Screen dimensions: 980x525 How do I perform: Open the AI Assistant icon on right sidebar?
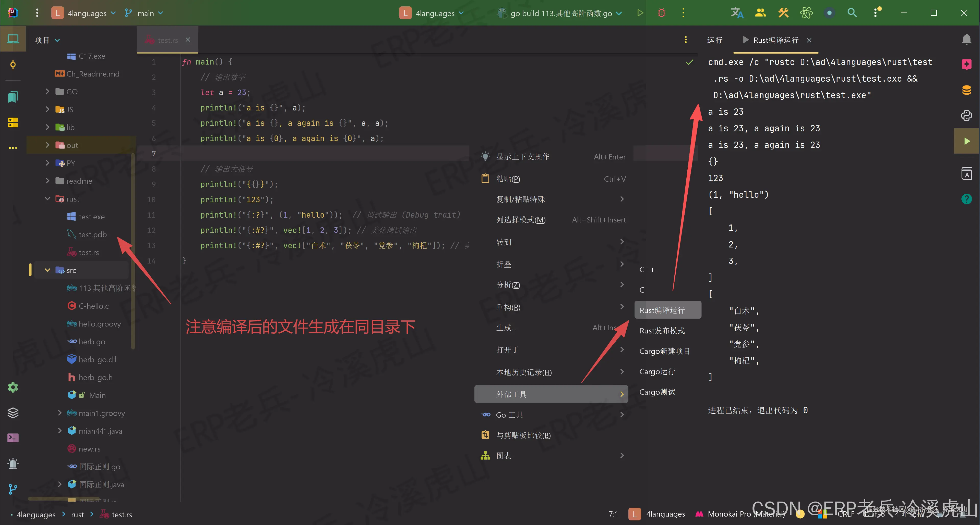[966, 64]
